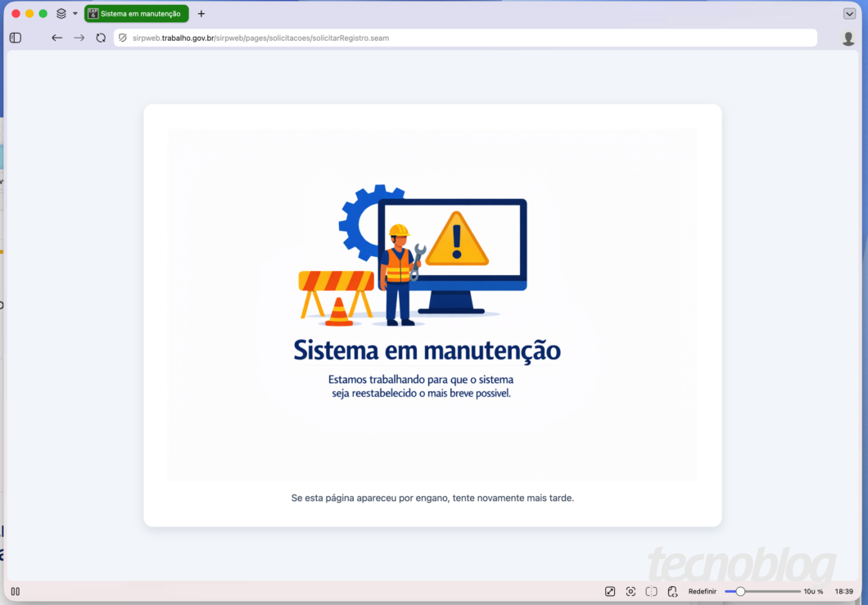Toggle the browser sidebar panel
The height and width of the screenshot is (605, 868).
[x=16, y=38]
